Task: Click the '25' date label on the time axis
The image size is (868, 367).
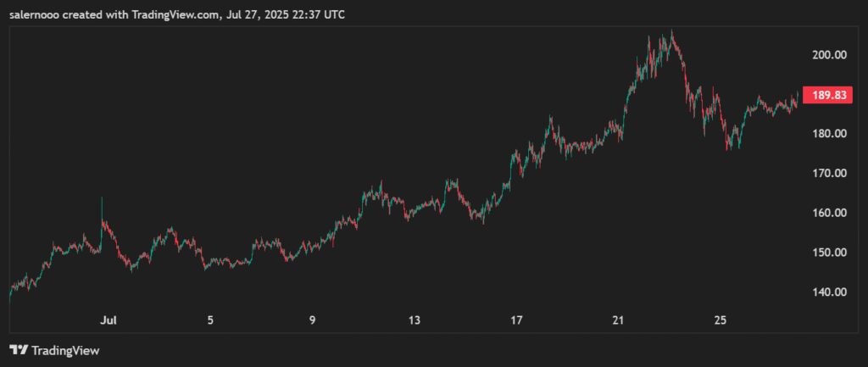Action: point(721,320)
